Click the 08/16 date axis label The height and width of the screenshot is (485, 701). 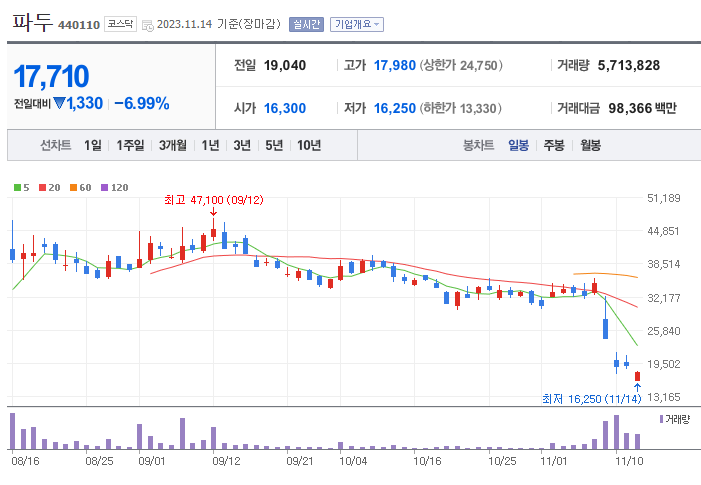tap(25, 461)
